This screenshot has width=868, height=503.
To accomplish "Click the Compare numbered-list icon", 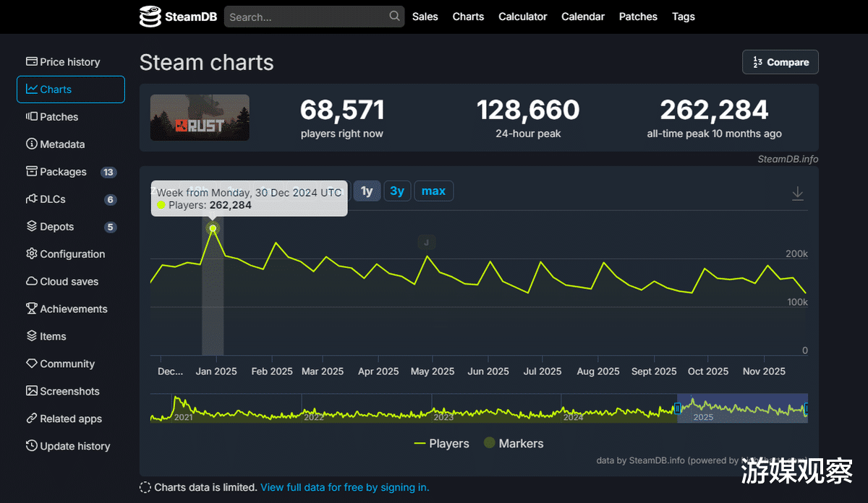I will [x=758, y=62].
